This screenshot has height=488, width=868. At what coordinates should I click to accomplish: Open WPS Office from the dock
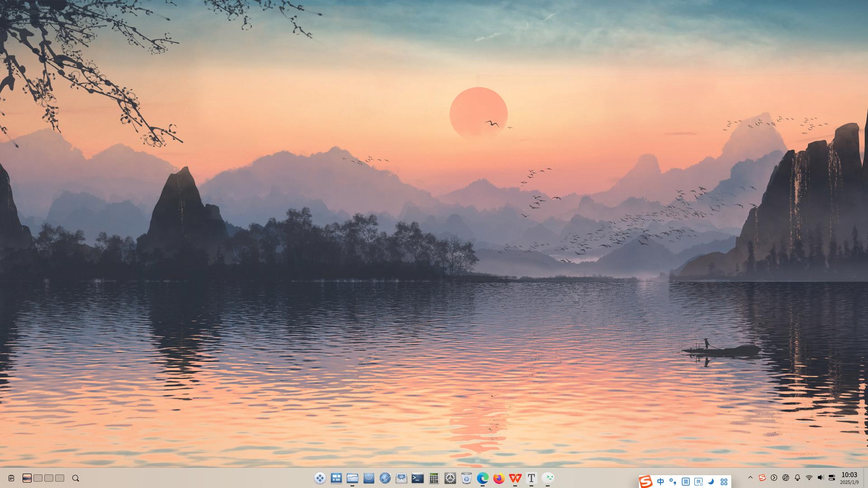515,478
